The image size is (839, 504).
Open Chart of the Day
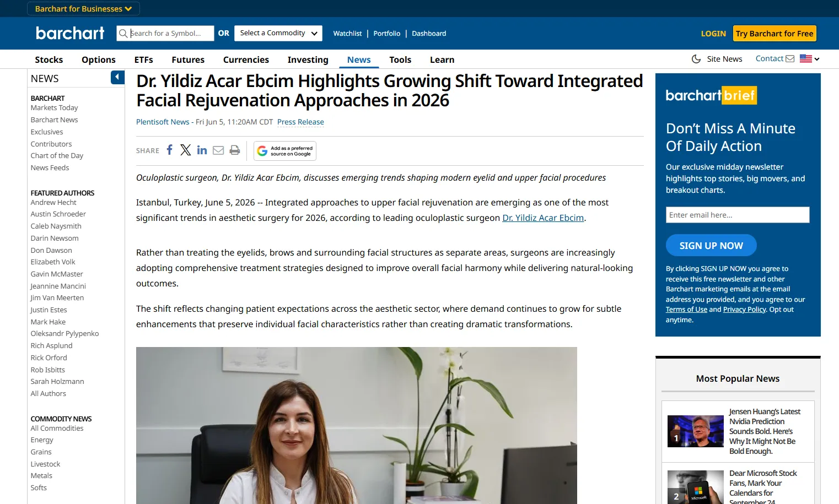pos(57,156)
